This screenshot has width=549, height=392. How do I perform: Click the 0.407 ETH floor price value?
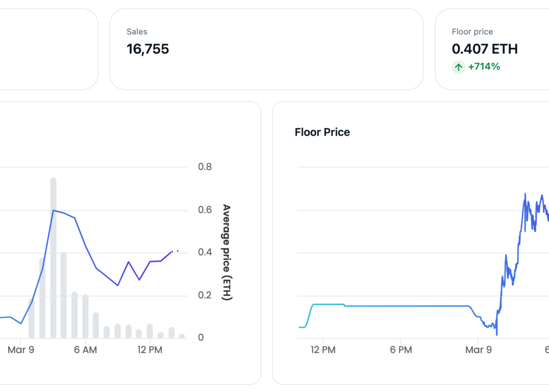pos(484,49)
